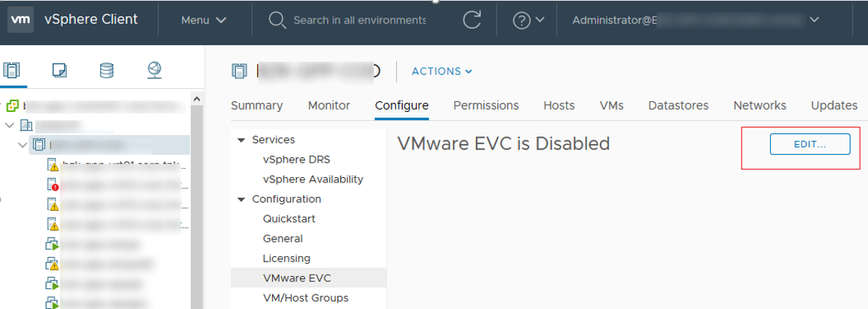Viewport: 868px width, 309px height.
Task: Click the datacenter icon in tree
Action: point(27,125)
